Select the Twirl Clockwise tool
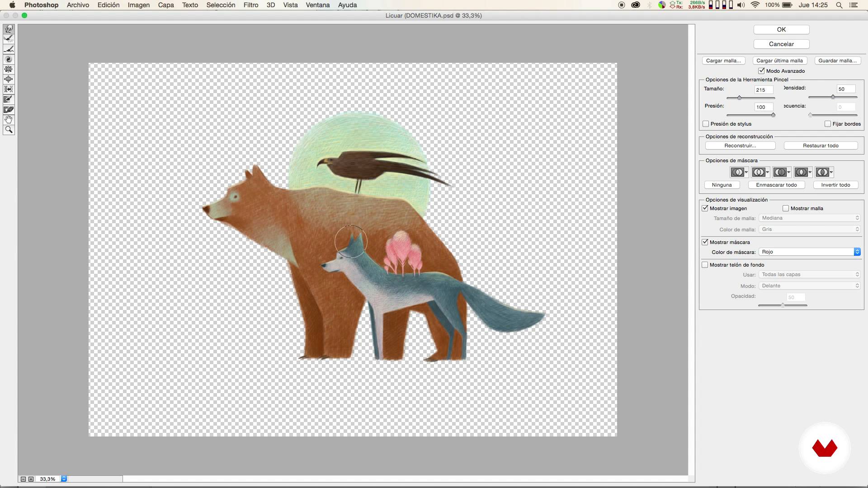The height and width of the screenshot is (488, 868). click(9, 59)
